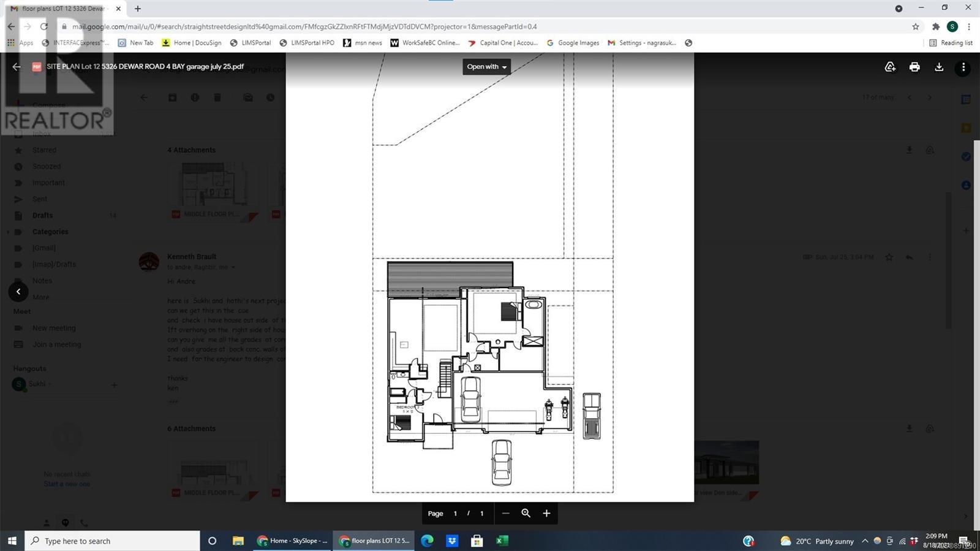Open WorkSafeBC Online bookmark
The image size is (980, 551).
click(x=425, y=43)
